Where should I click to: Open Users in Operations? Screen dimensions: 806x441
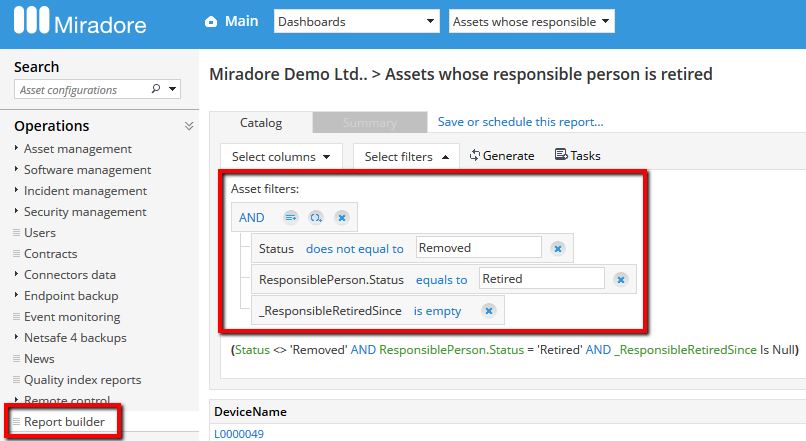[40, 233]
